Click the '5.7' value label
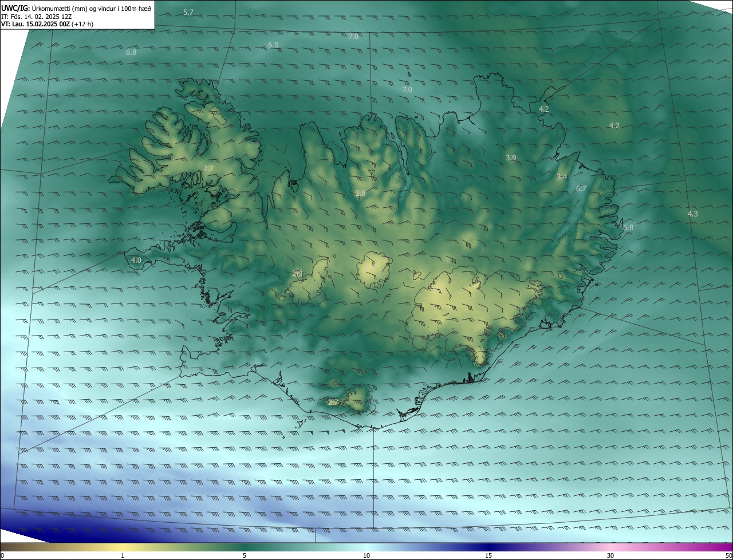This screenshot has height=560, width=733. tap(188, 12)
